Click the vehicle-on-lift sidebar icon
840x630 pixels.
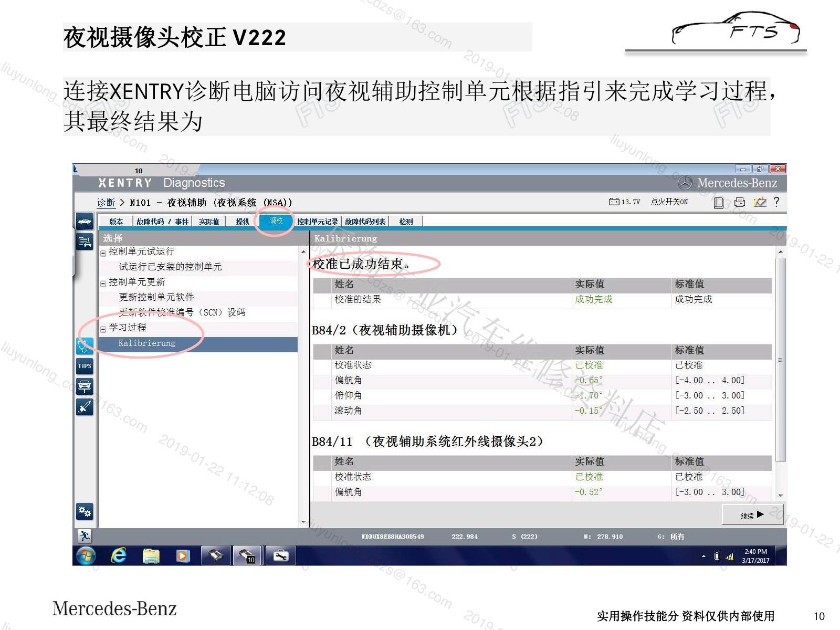(85, 386)
